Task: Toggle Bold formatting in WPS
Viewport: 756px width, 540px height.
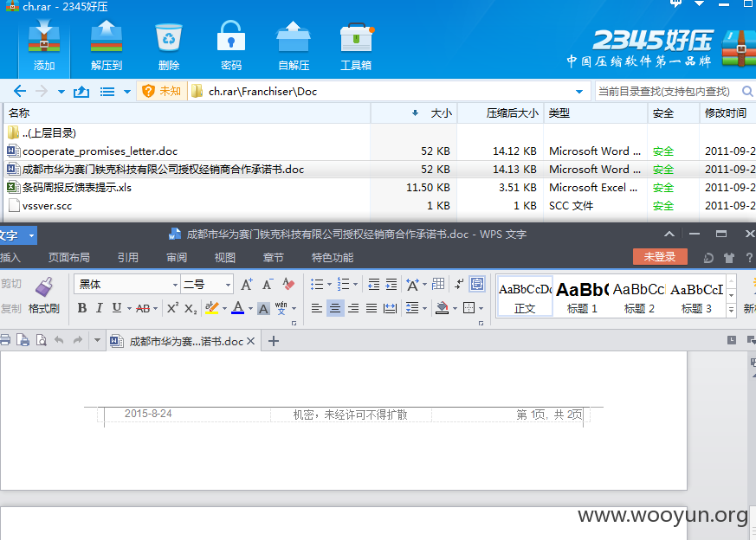Action: (82, 308)
